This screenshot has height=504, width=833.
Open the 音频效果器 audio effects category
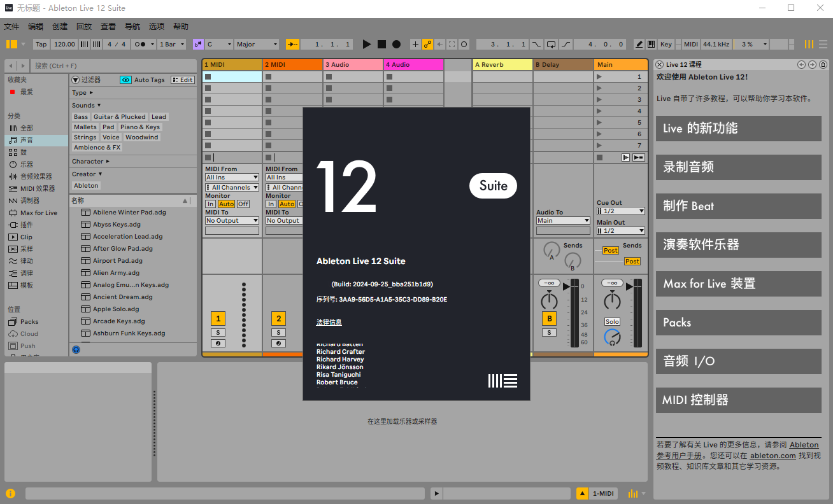pyautogui.click(x=36, y=176)
